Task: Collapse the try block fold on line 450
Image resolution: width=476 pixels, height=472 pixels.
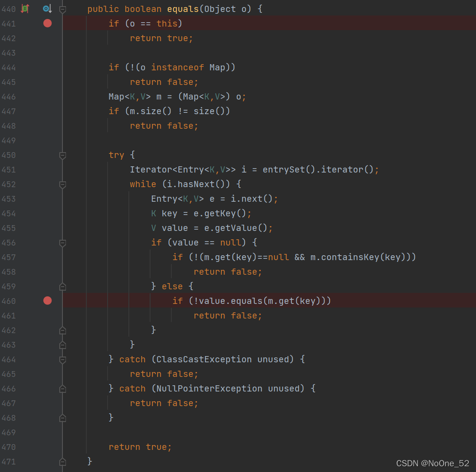Action: click(x=62, y=155)
